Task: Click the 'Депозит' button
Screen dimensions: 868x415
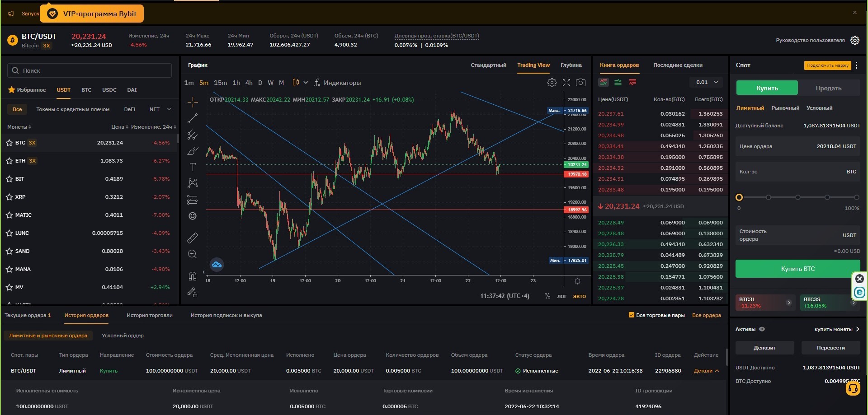Action: tap(765, 348)
